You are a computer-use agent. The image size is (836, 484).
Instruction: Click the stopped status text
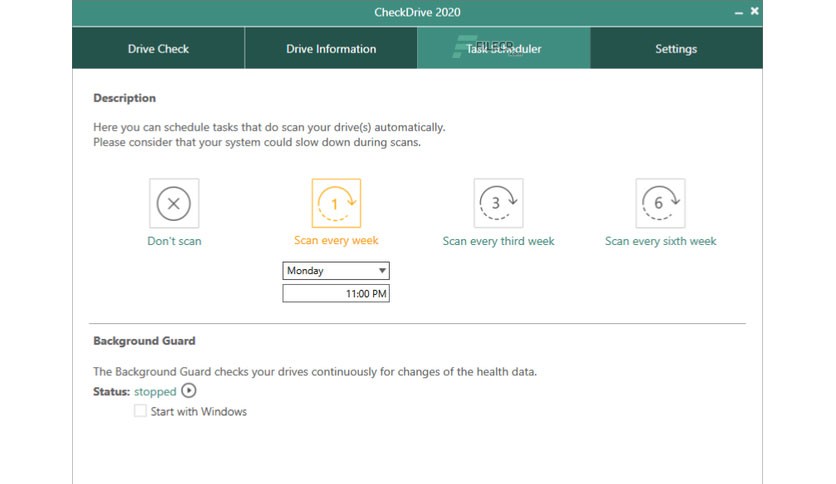tap(155, 392)
